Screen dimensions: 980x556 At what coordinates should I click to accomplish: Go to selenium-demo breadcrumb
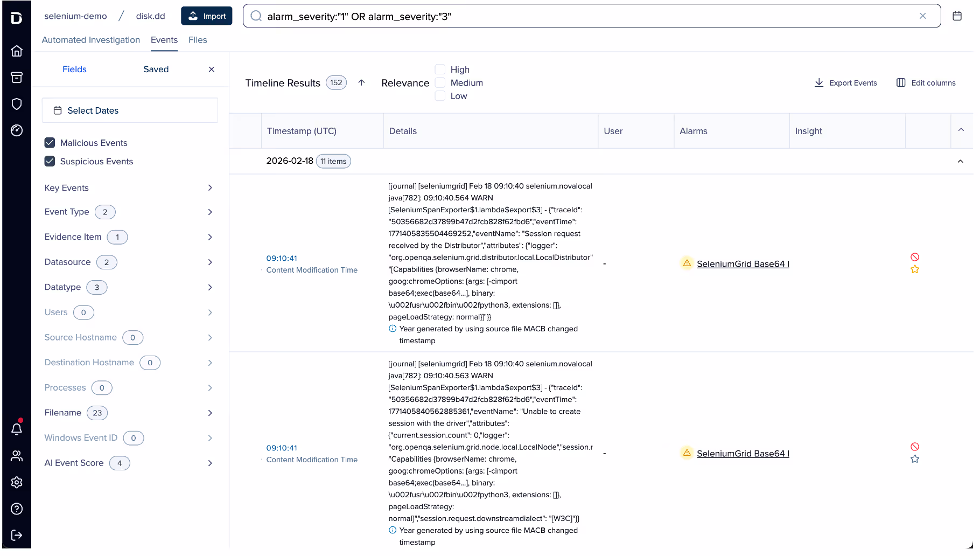pos(75,16)
